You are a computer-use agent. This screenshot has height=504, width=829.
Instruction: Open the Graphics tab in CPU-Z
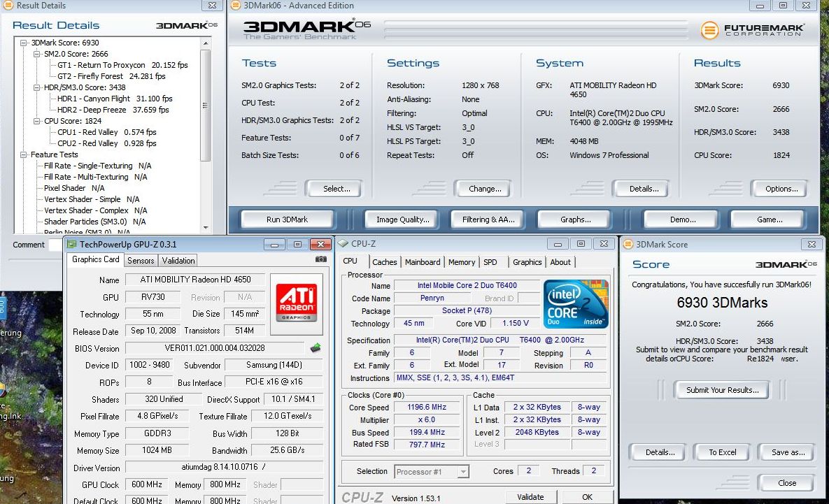pos(527,262)
